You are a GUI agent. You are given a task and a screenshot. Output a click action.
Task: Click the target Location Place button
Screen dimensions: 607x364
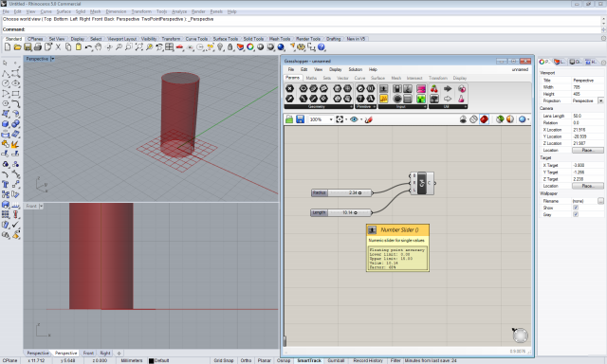[x=588, y=186]
